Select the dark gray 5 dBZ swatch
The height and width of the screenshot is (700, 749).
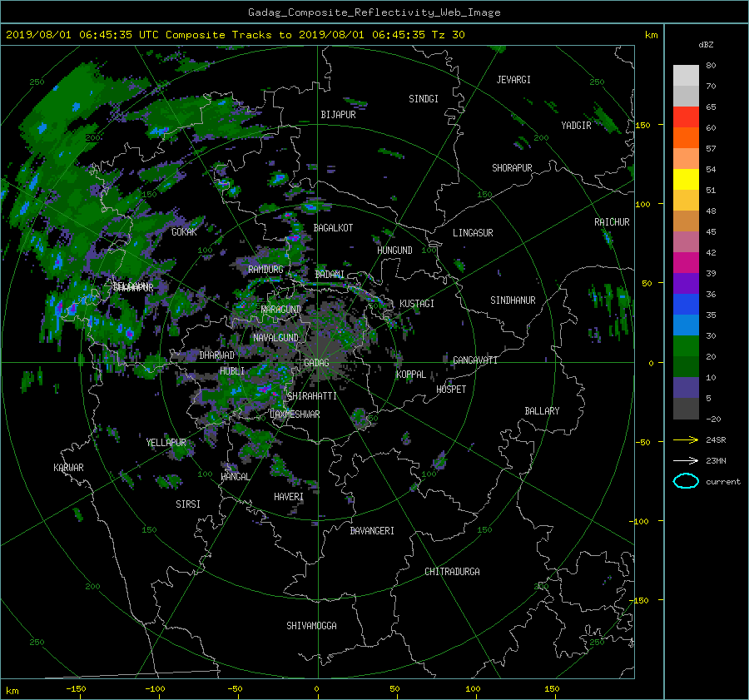[686, 408]
